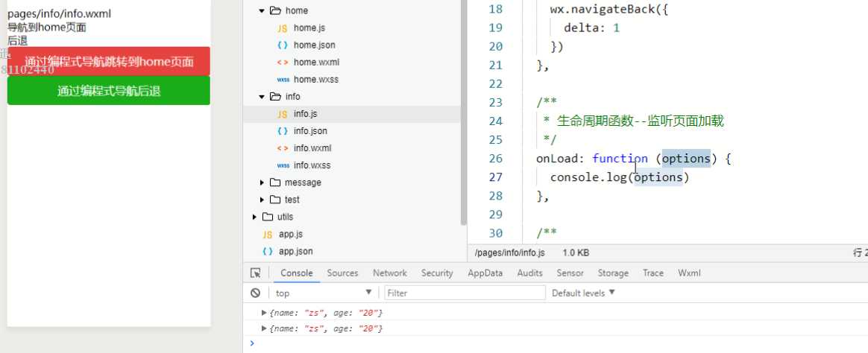This screenshot has width=868, height=353.
Task: Click the home.wxss file icon
Action: pos(283,80)
